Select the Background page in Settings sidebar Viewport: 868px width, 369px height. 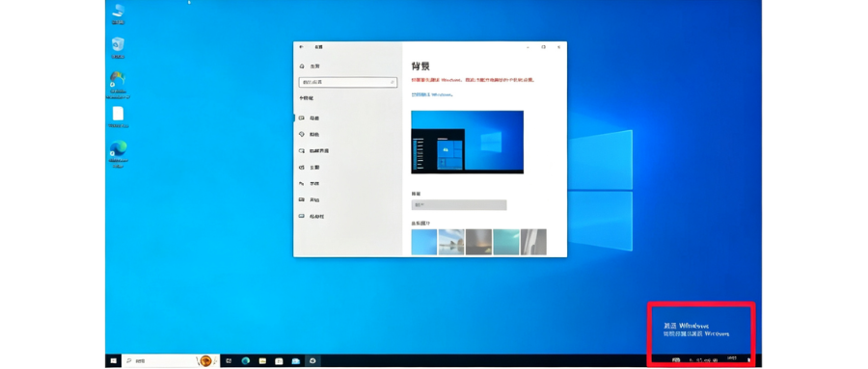310,118
